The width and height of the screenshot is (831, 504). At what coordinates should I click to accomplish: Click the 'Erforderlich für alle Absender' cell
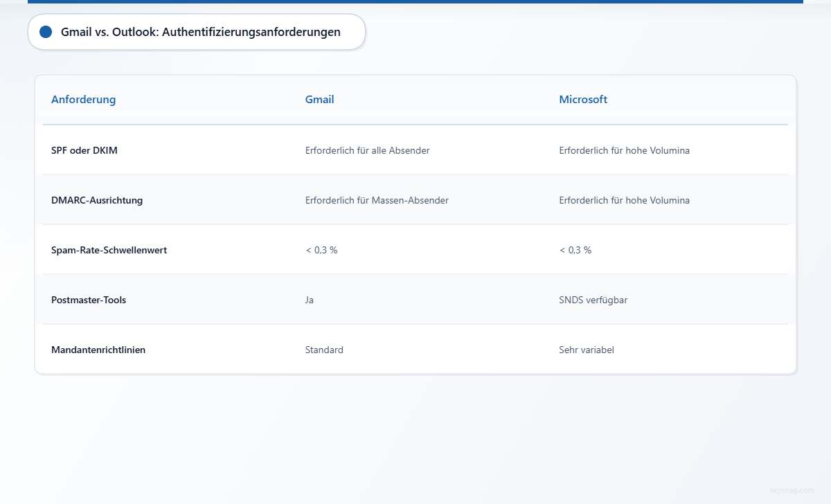pyautogui.click(x=368, y=150)
